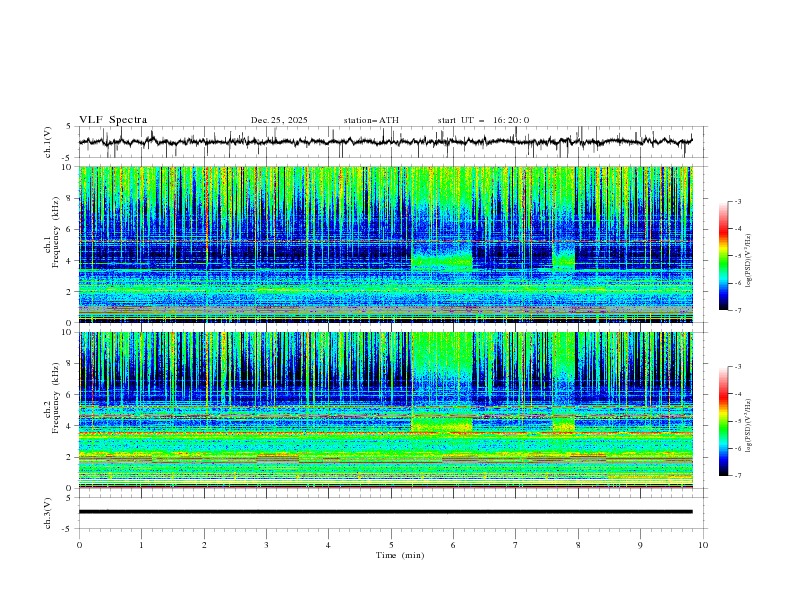Click the ch.1(V) waveform axis label
792x612 pixels.
pyautogui.click(x=48, y=142)
